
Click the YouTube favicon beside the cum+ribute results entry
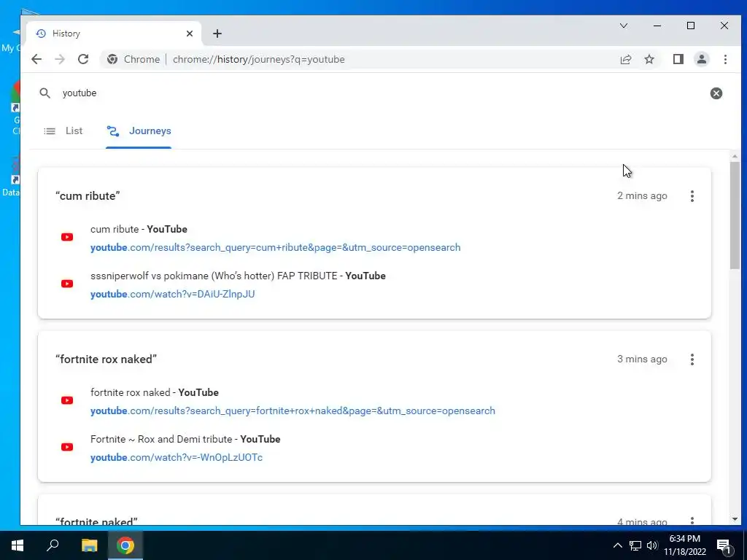click(x=67, y=237)
